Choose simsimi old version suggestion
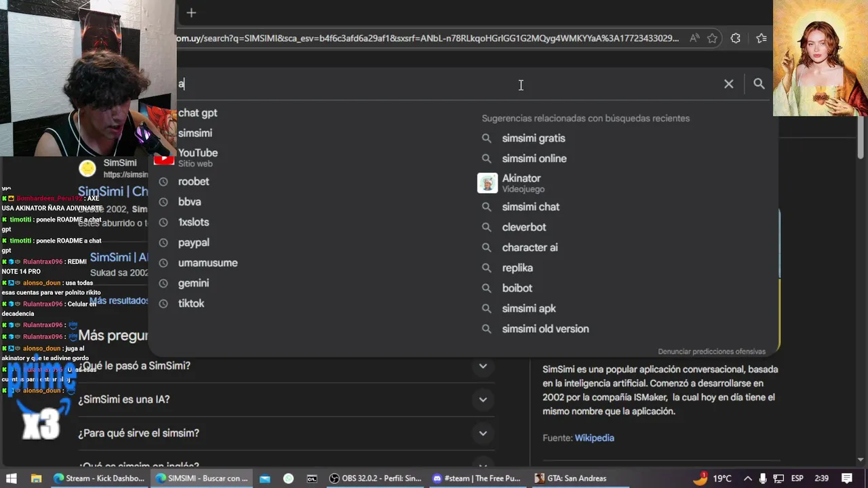The width and height of the screenshot is (868, 488). point(545,329)
